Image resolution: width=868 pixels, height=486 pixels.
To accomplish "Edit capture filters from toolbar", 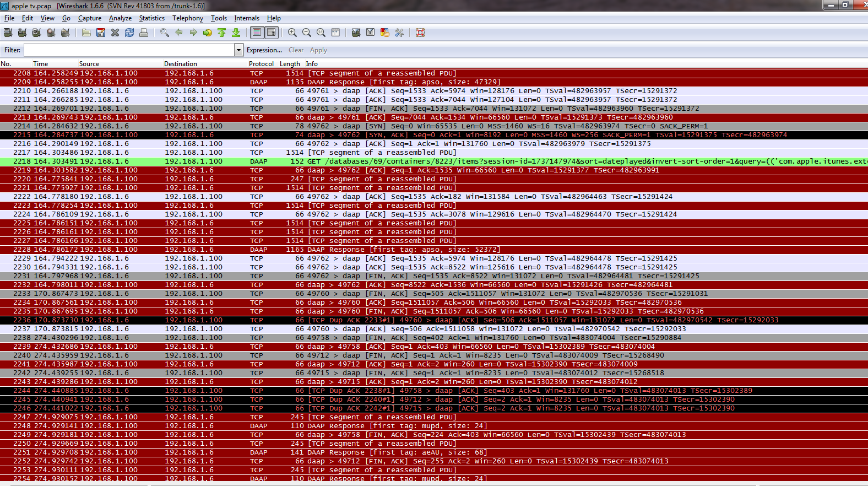I will [356, 33].
